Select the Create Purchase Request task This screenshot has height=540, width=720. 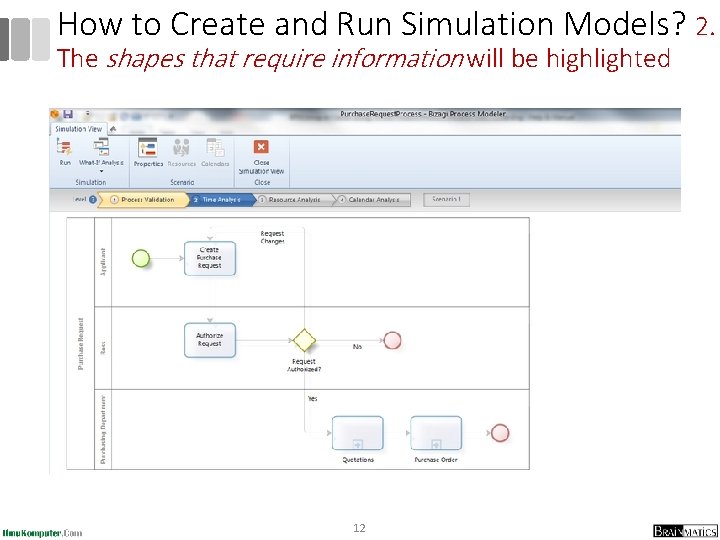210,258
